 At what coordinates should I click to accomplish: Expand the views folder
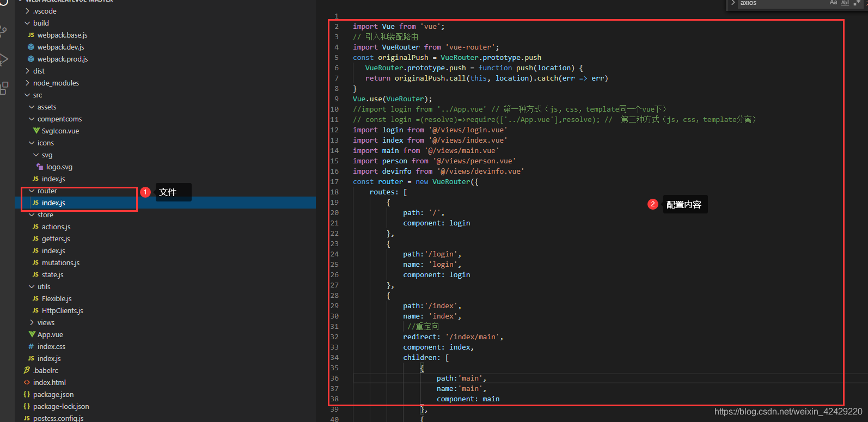[32, 322]
